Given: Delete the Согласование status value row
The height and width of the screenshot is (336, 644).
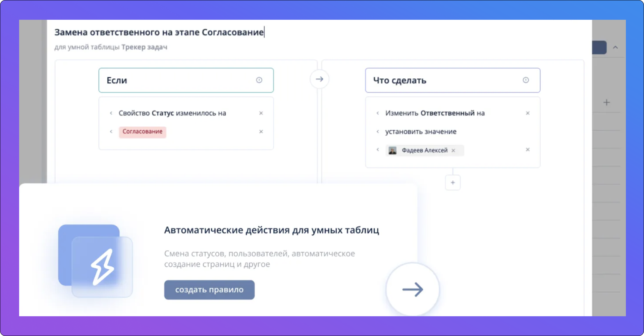Looking at the screenshot, I should click(261, 132).
